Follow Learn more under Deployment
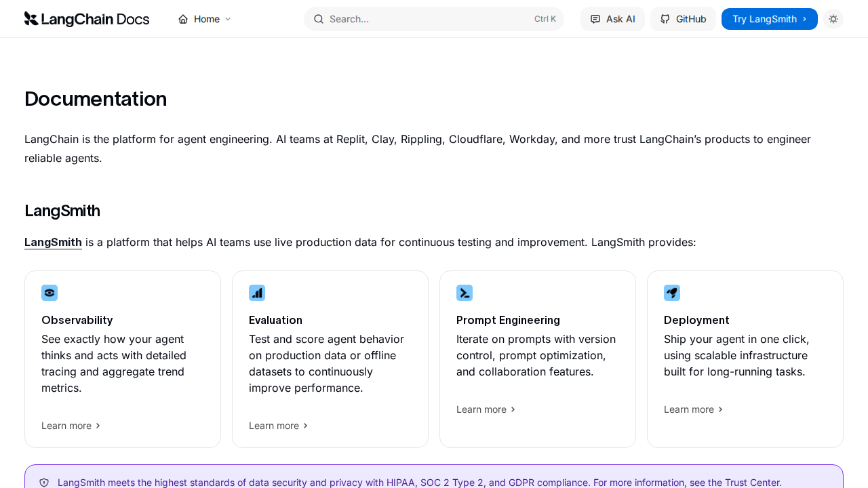 click(x=693, y=409)
